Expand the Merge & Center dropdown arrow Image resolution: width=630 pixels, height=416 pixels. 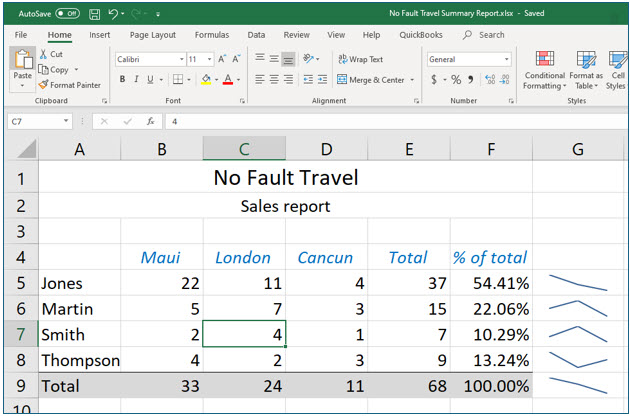tap(412, 80)
